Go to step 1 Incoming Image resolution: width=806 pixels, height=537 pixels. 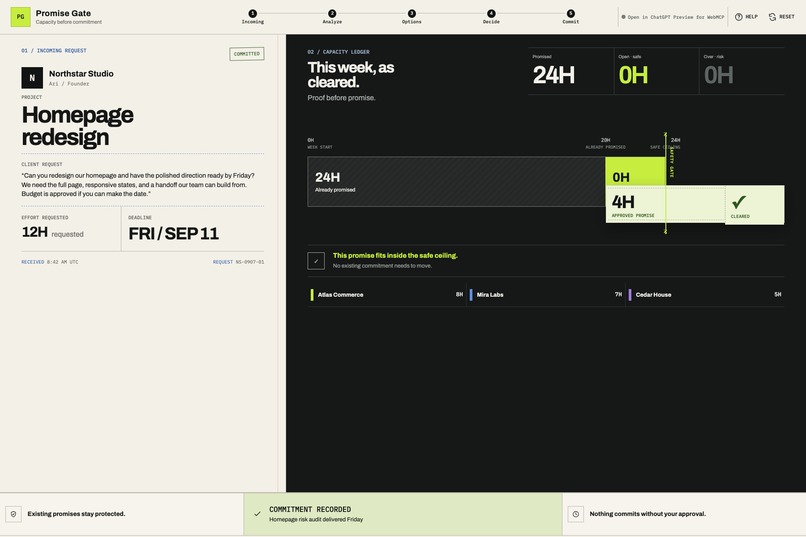(252, 16)
